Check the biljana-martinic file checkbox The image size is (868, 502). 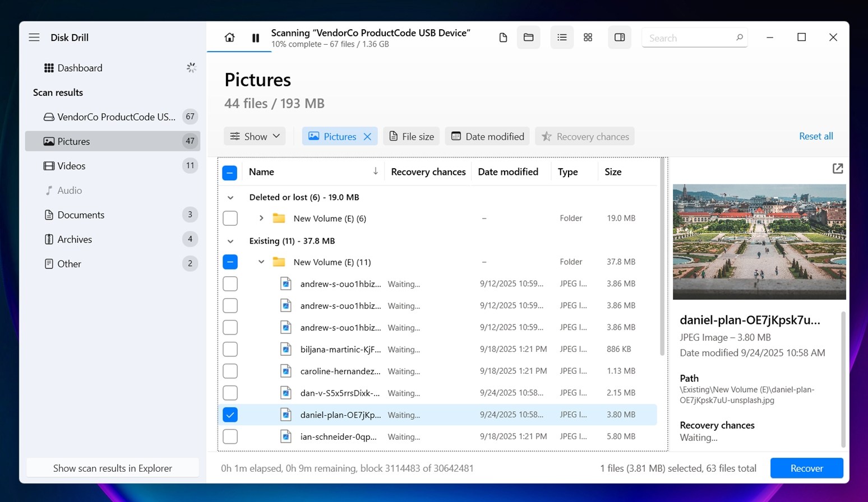[x=230, y=349]
